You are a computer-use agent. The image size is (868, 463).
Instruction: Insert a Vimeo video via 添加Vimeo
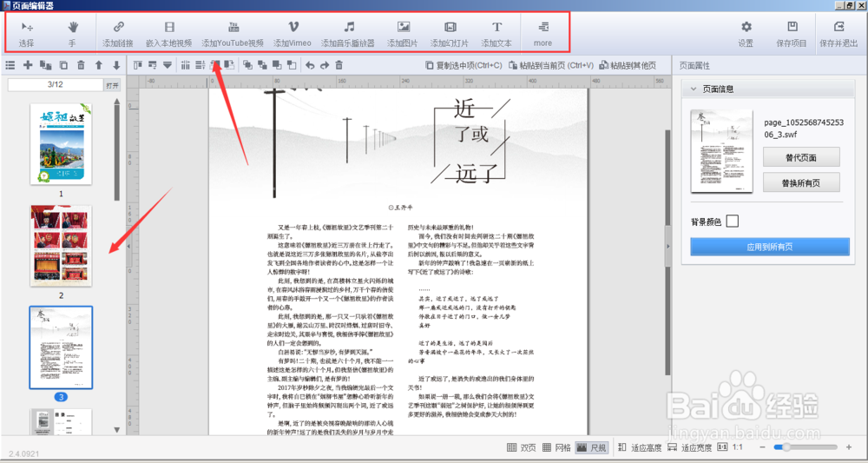click(293, 33)
